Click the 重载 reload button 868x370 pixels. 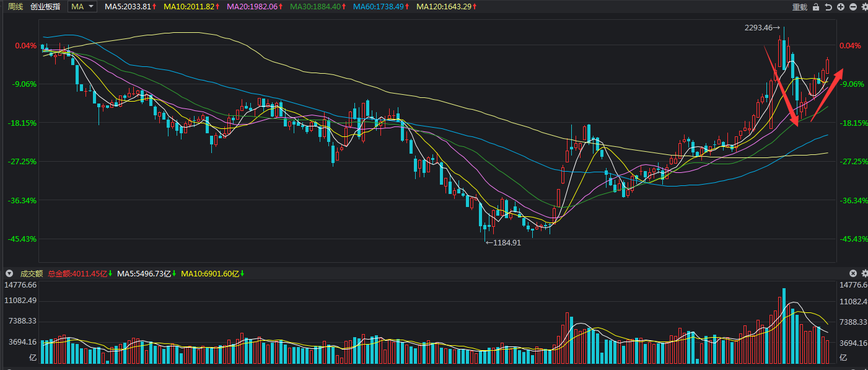click(x=800, y=7)
